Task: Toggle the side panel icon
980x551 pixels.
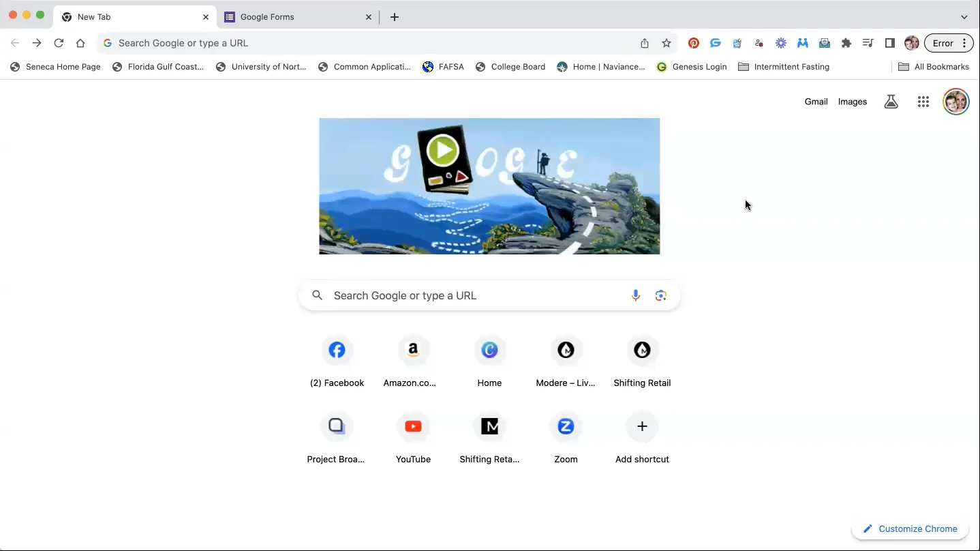Action: [890, 43]
